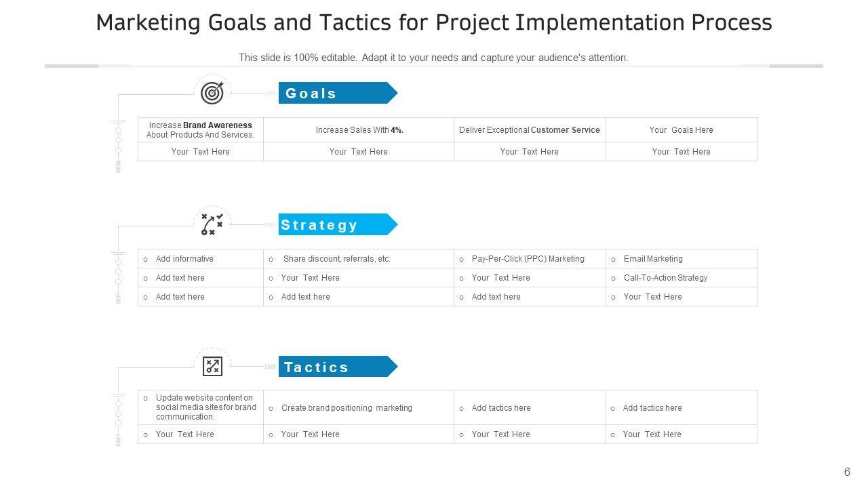Viewport: 868px width, 488px height.
Task: Click the slide number 6 indicator
Action: pyautogui.click(x=847, y=472)
